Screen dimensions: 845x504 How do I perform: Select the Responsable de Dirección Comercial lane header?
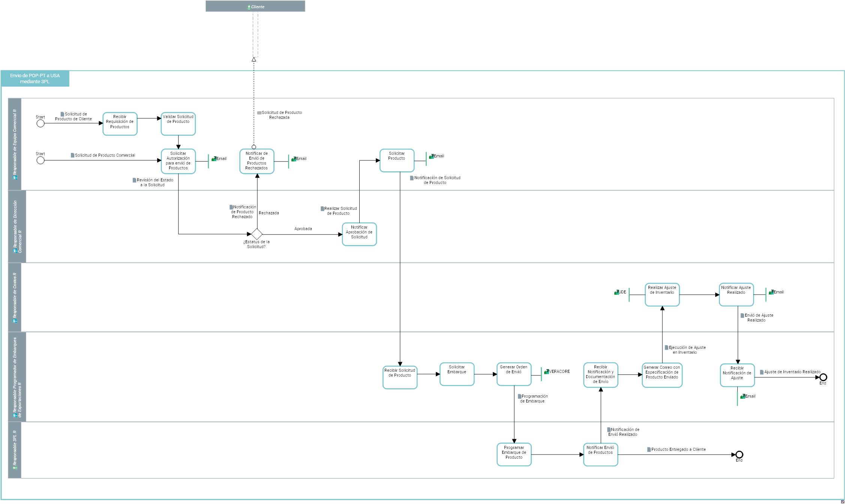(17, 226)
